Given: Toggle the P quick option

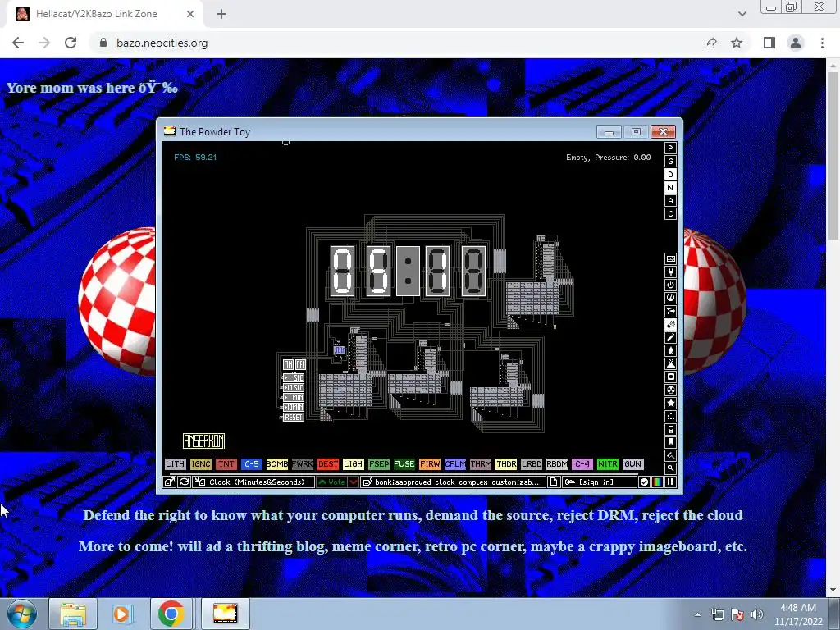Looking at the screenshot, I should pyautogui.click(x=670, y=148).
